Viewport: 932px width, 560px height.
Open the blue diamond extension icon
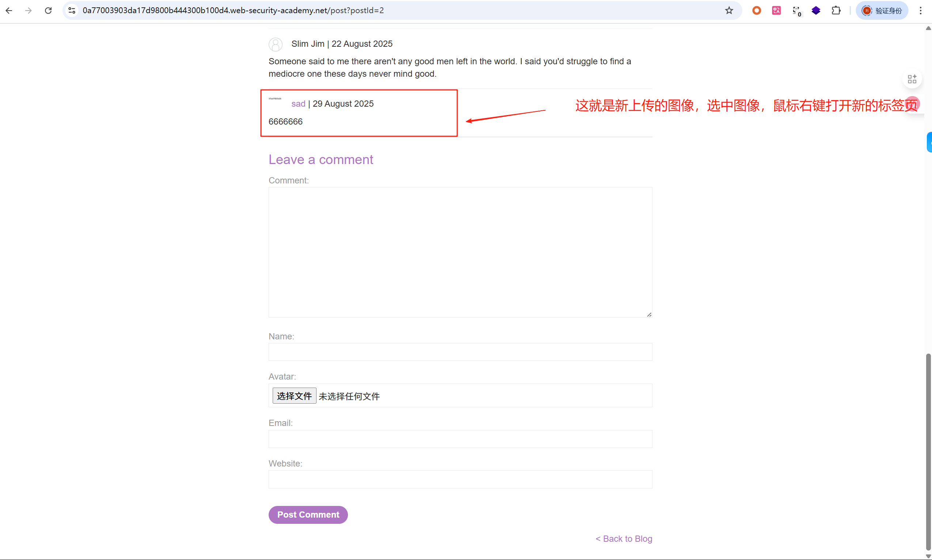click(816, 11)
